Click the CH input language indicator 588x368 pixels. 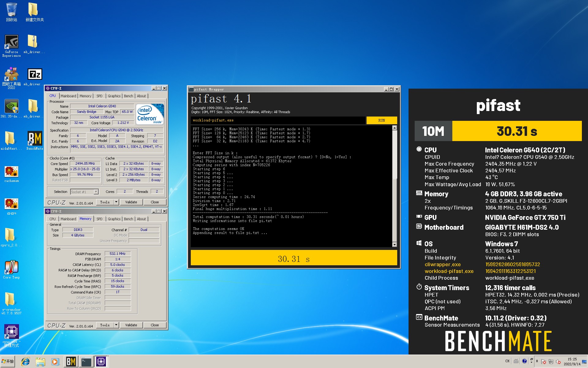tap(507, 361)
